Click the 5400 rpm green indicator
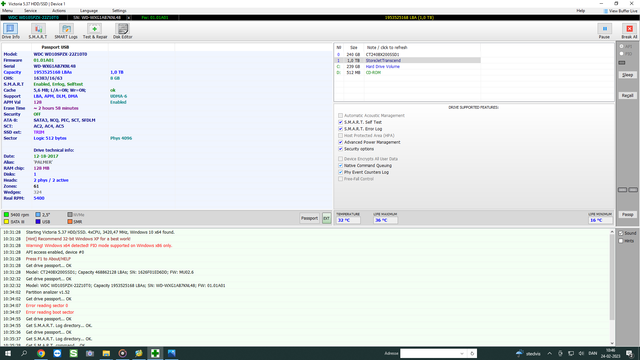 coord(7,215)
